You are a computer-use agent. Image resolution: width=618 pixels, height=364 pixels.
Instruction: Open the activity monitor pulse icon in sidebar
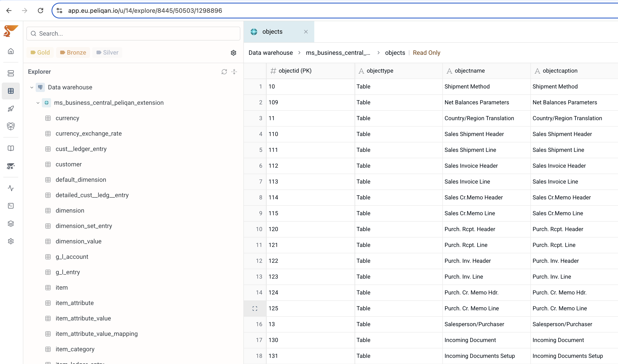(11, 188)
